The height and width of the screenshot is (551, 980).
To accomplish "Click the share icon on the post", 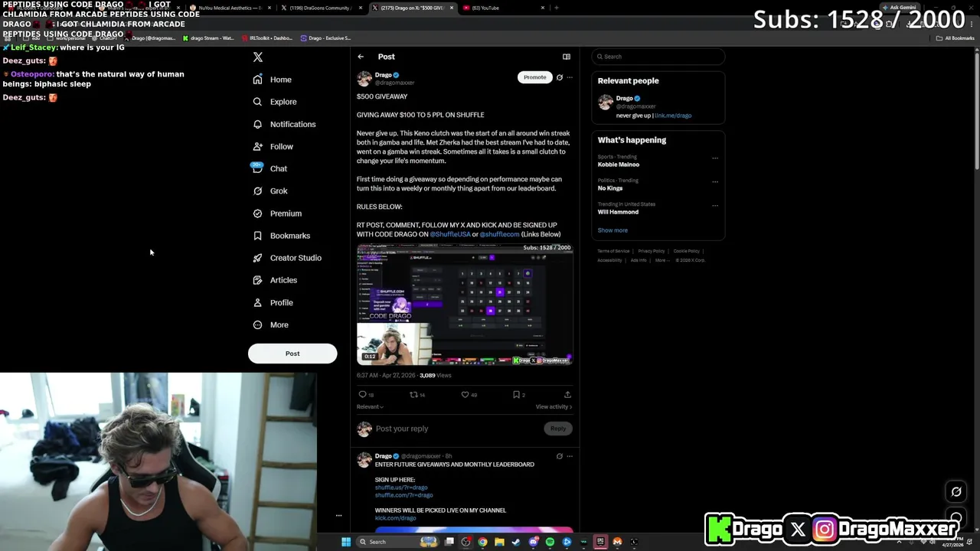I will point(567,395).
